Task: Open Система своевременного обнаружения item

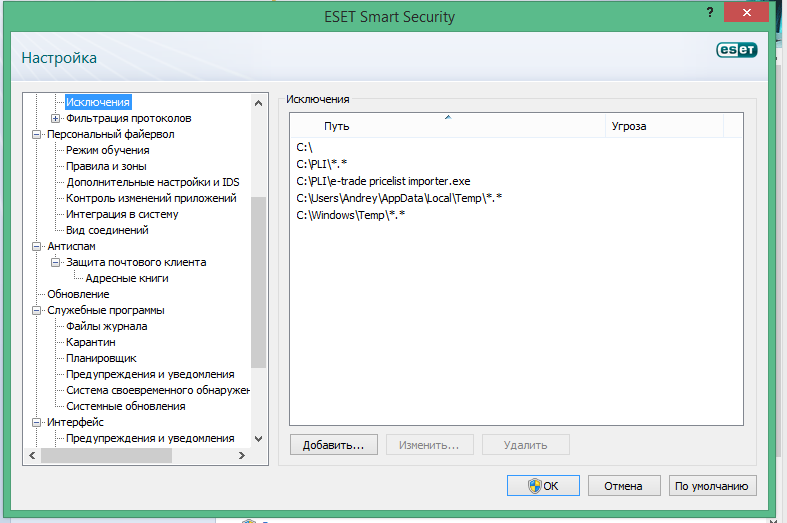Action: tap(158, 390)
